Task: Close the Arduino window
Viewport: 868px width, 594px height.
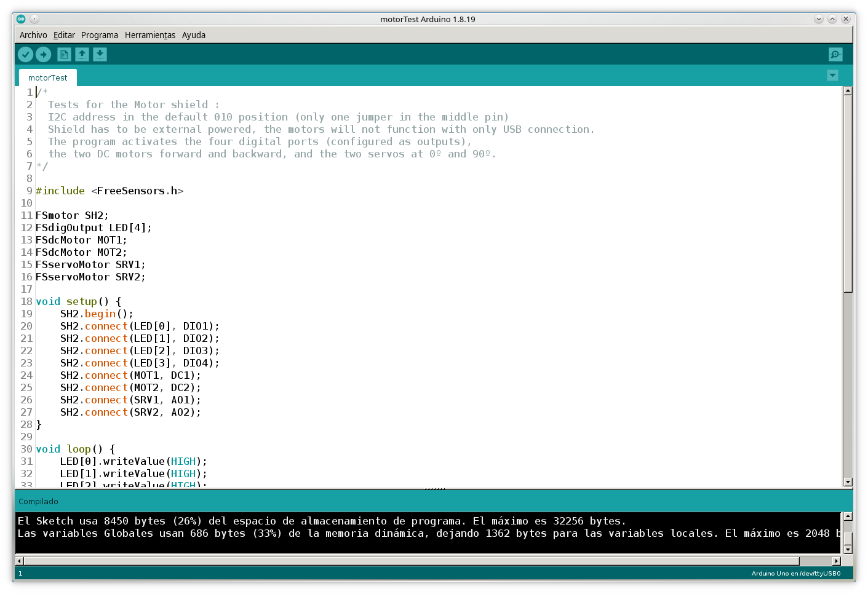Action: coord(846,19)
